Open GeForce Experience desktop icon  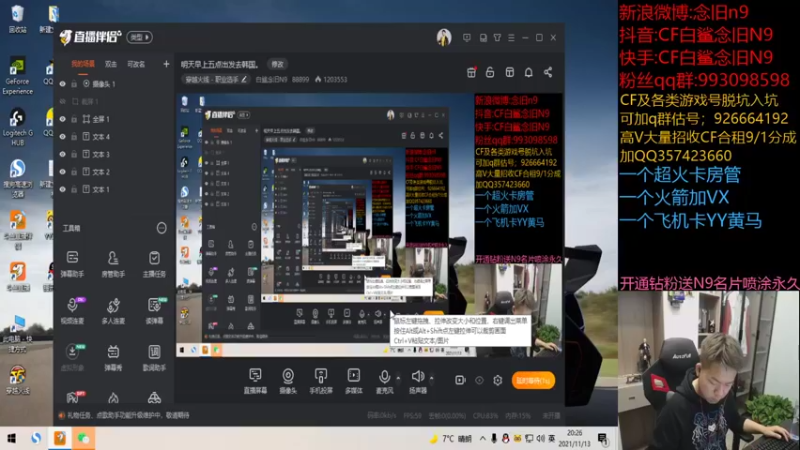click(x=17, y=76)
